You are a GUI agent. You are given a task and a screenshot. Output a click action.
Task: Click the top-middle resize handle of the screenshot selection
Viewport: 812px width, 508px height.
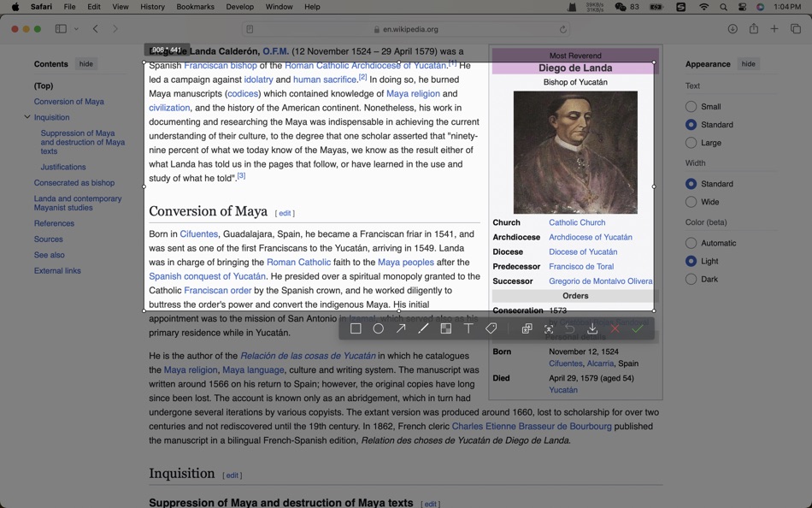[399, 62]
